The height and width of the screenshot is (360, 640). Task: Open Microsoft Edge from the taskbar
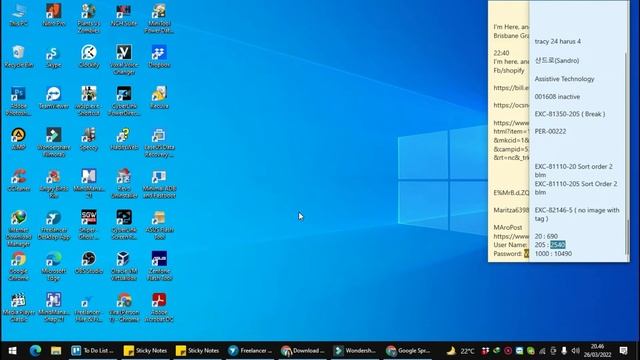[x=35, y=351]
